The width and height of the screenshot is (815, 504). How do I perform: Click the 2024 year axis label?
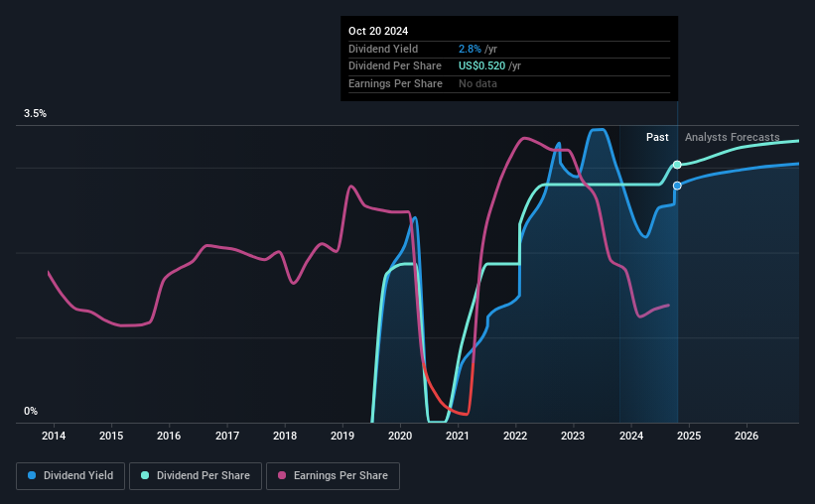tap(631, 436)
